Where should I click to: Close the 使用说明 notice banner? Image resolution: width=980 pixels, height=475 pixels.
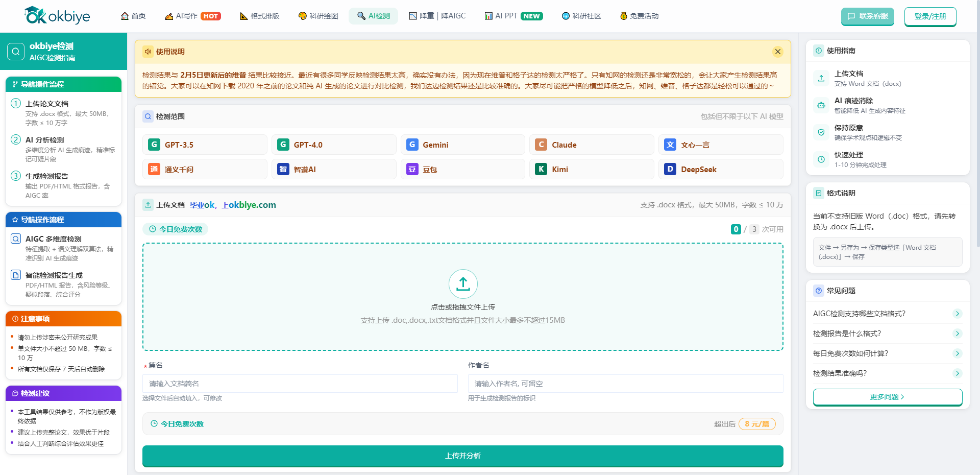[x=778, y=52]
